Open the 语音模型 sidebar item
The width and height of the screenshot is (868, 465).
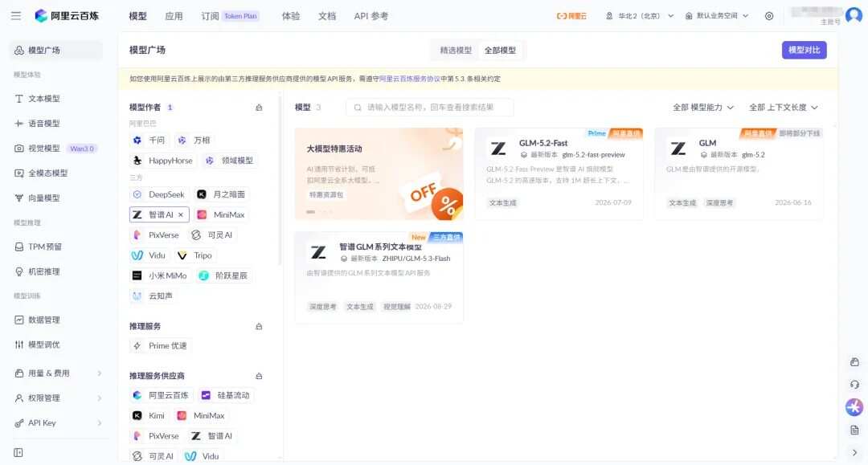tap(44, 124)
